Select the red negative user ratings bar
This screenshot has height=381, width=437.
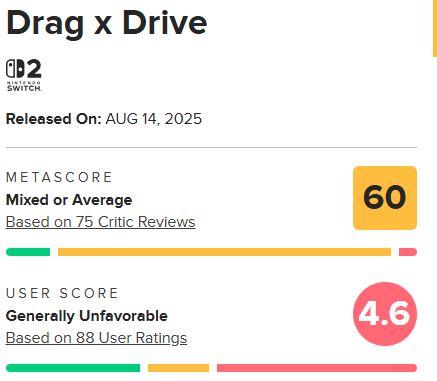coord(317,368)
